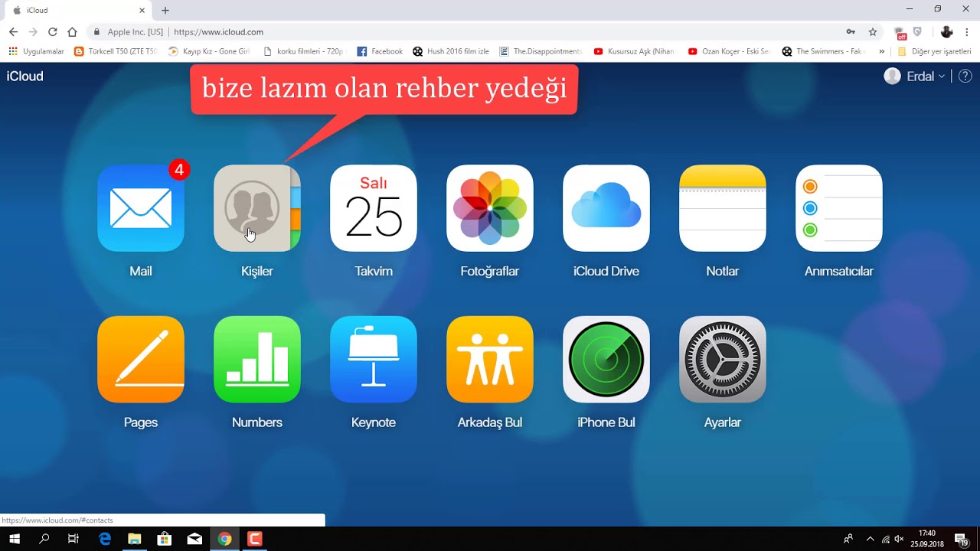
Task: Open The.Disappointments bookmark
Action: click(x=541, y=51)
